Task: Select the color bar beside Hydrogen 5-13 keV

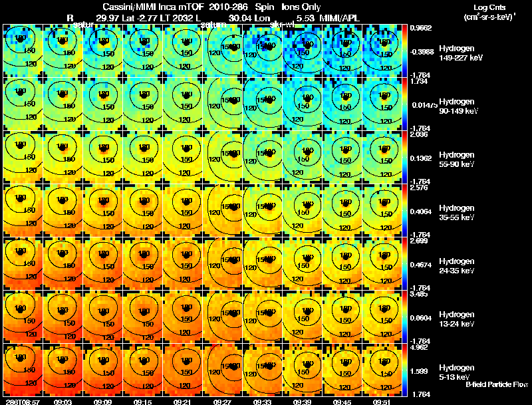Action: pyautogui.click(x=404, y=370)
